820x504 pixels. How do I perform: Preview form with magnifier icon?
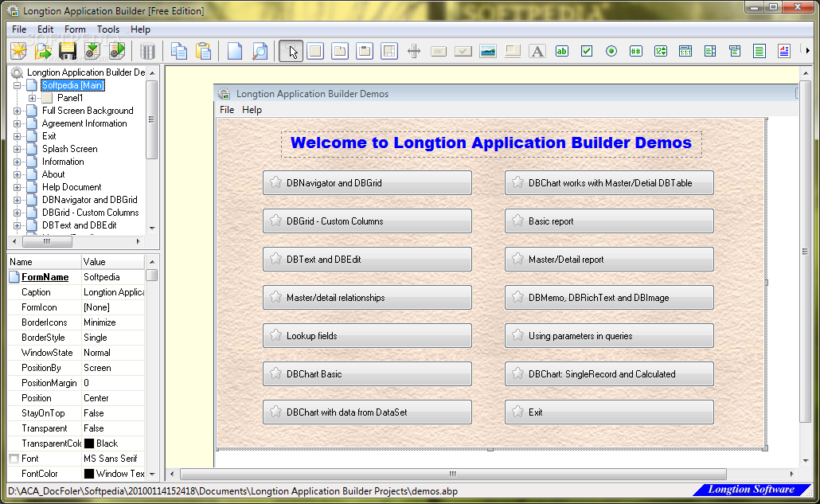(260, 51)
